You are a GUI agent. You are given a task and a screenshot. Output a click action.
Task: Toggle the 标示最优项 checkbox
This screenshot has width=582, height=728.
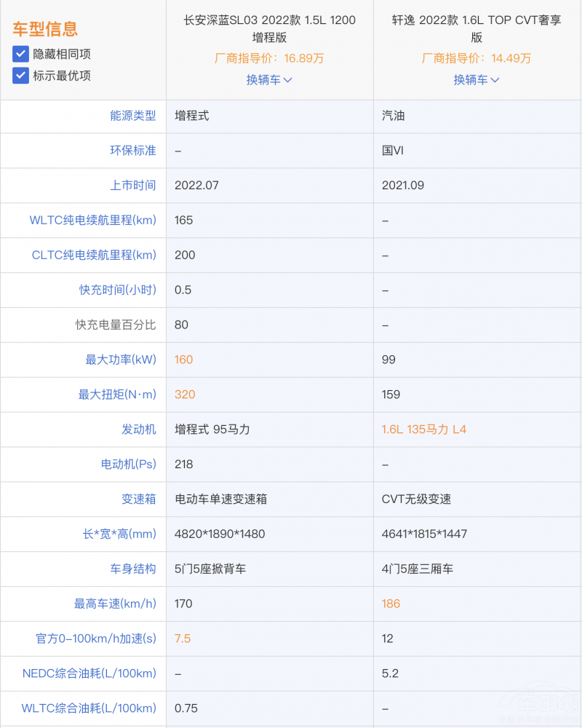pyautogui.click(x=20, y=75)
